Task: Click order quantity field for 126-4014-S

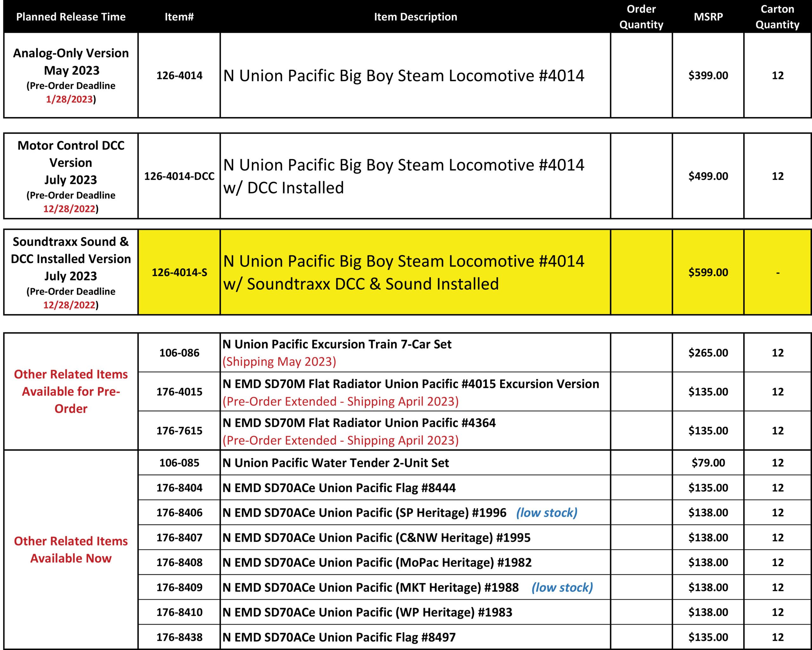Action: 641,272
